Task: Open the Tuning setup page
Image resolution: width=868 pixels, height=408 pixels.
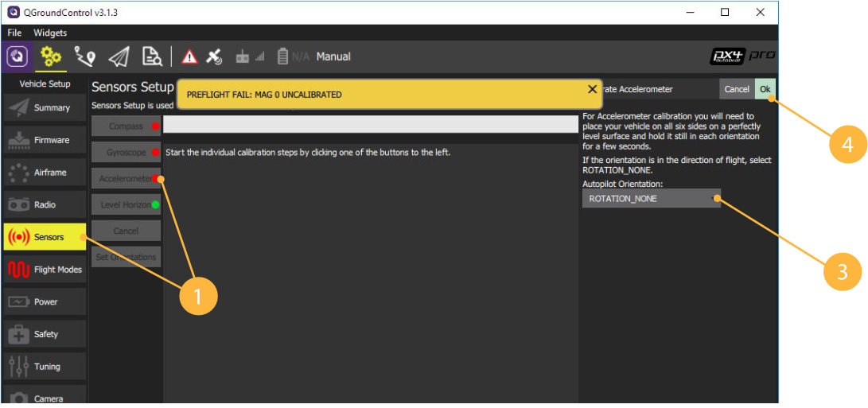Action: (45, 367)
